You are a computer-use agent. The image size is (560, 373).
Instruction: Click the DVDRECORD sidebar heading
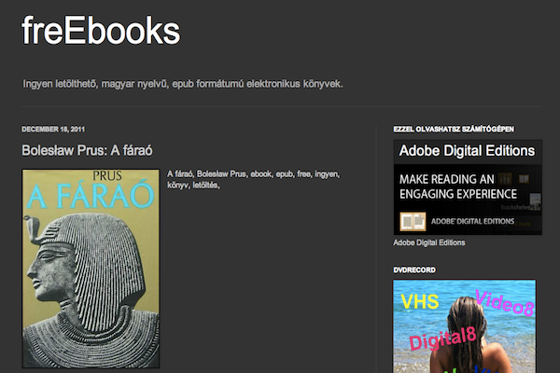pos(414,270)
